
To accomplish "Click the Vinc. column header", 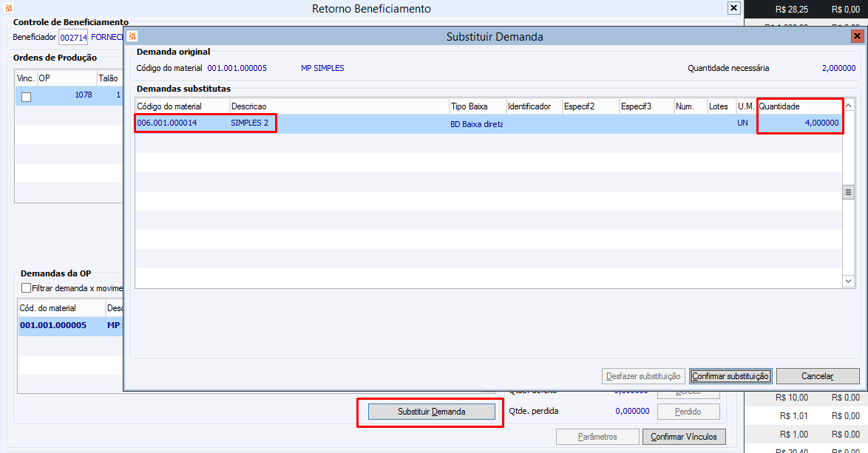I will point(26,78).
